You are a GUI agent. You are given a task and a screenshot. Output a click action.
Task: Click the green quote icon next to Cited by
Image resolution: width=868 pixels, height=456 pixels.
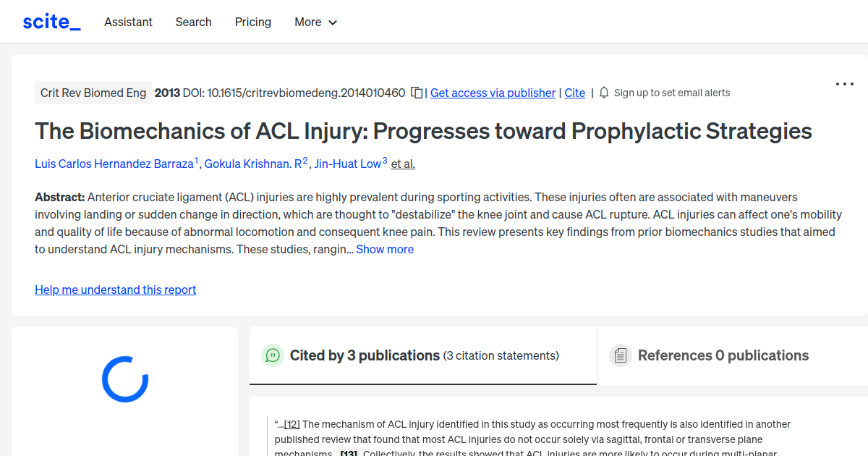click(273, 355)
